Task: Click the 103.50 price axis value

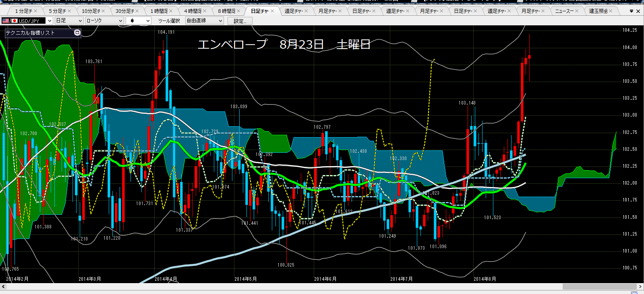Action: [x=630, y=81]
